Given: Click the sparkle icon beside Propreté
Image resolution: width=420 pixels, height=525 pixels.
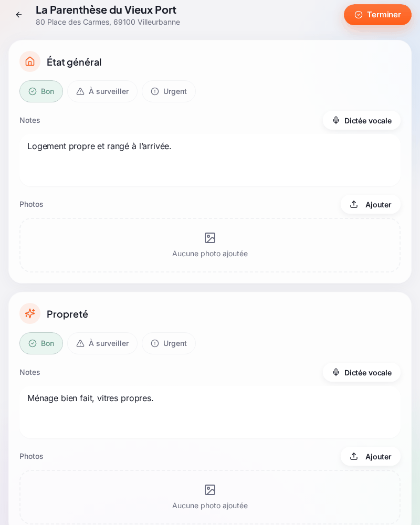Looking at the screenshot, I should click(x=30, y=313).
